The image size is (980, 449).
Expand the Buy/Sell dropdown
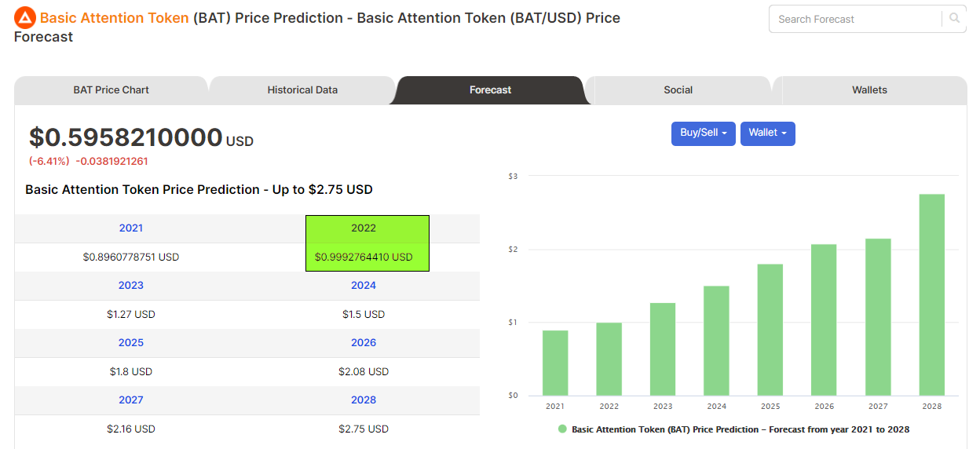(703, 133)
